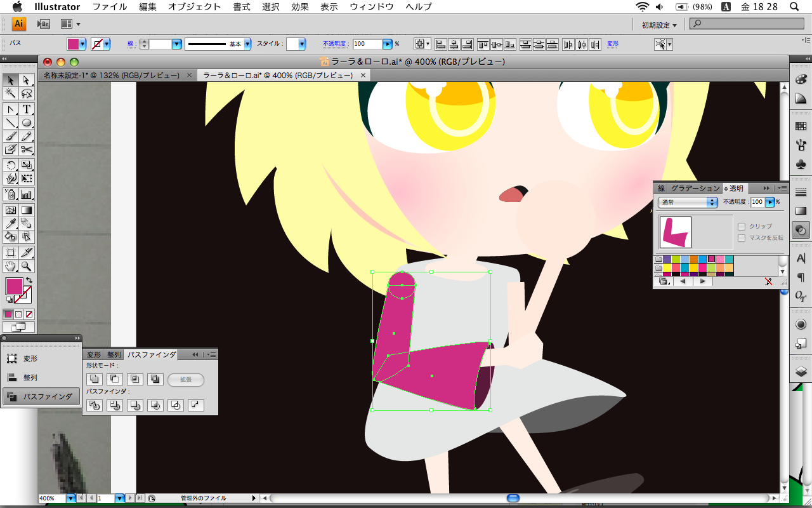Screen dimensions: 812x508
Task: Open the スタイル dropdown
Action: tap(302, 44)
